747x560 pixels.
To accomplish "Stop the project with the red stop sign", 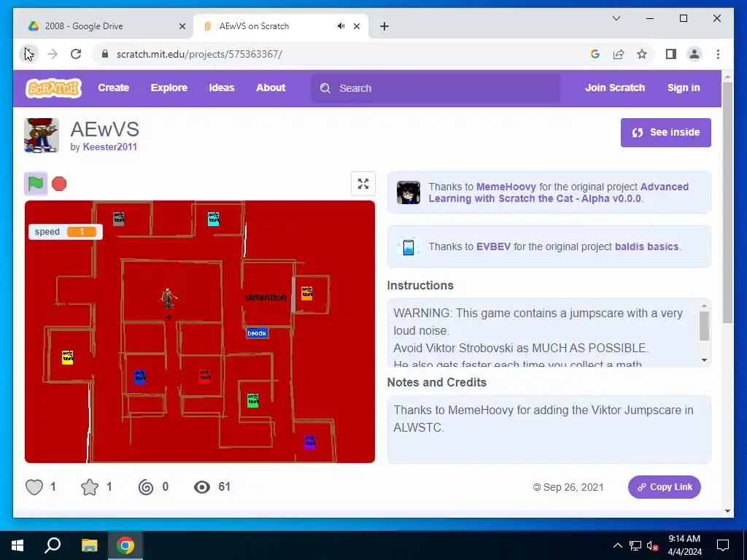I will click(59, 183).
